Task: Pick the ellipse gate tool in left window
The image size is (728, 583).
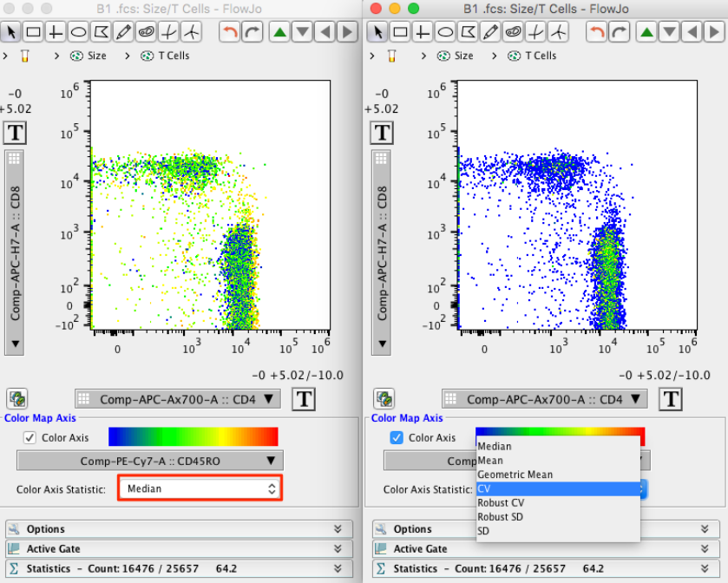Action: click(78, 32)
